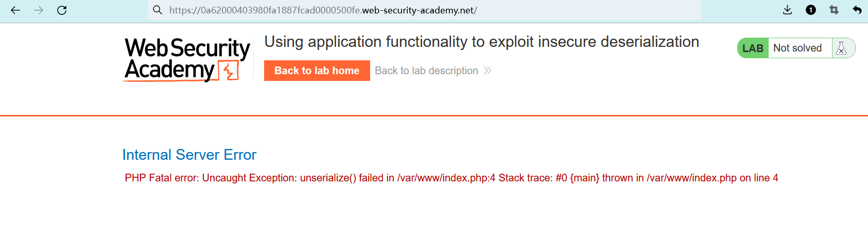Click the double chevron after lab description

488,71
